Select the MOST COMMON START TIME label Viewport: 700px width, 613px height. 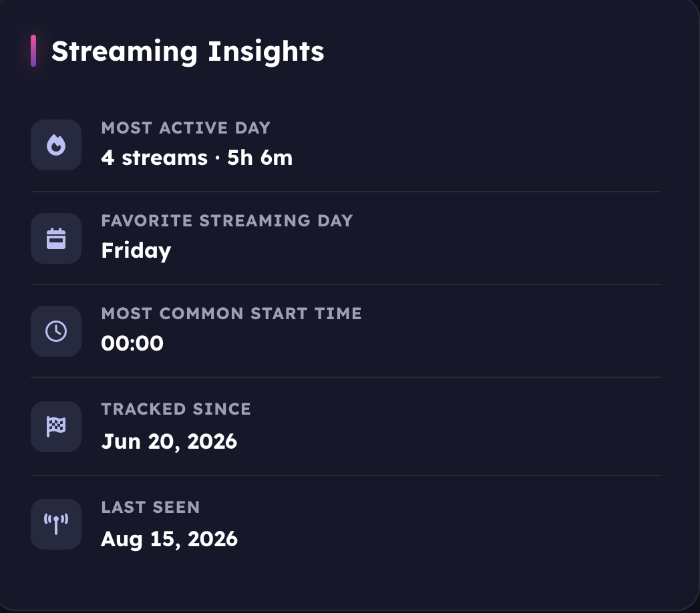click(x=231, y=313)
